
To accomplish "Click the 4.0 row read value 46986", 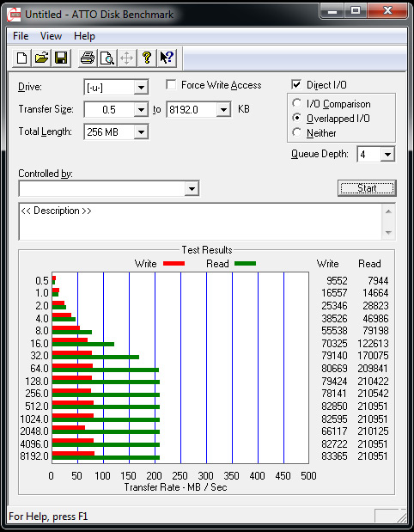I will pos(375,318).
